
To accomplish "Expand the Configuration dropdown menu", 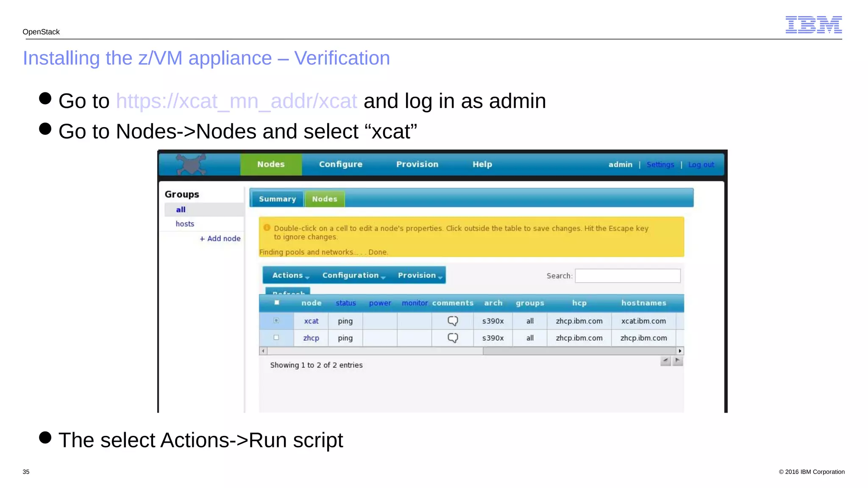I will [x=353, y=275].
